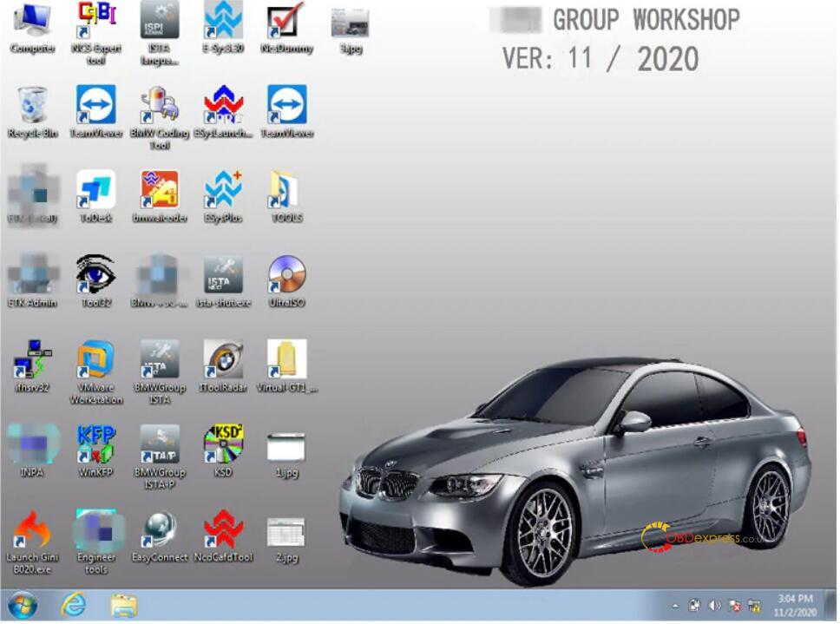This screenshot has height=624, width=840.
Task: Open the NCS Expert tool icon
Action: tap(96, 21)
